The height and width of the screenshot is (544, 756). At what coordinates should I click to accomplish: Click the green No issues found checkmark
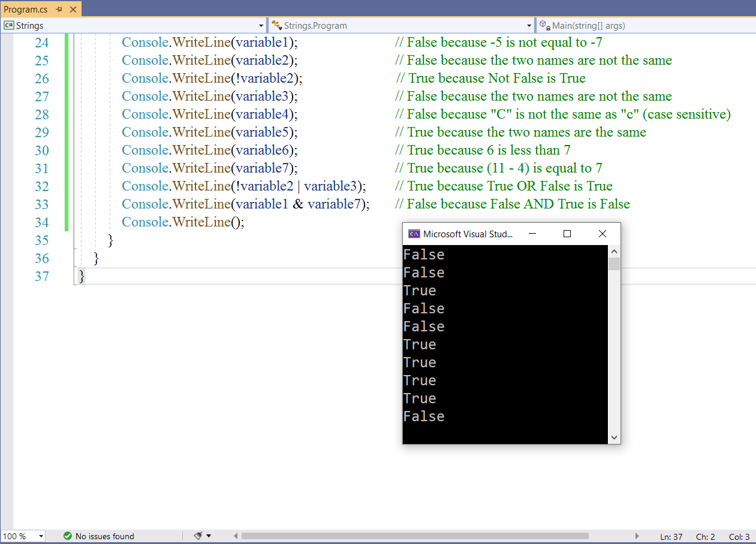(x=68, y=536)
